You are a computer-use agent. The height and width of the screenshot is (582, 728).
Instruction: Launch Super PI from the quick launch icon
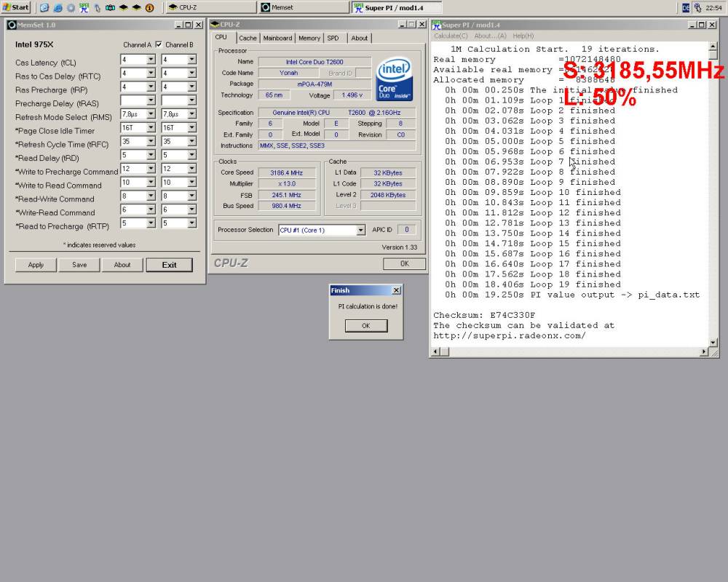(x=84, y=7)
